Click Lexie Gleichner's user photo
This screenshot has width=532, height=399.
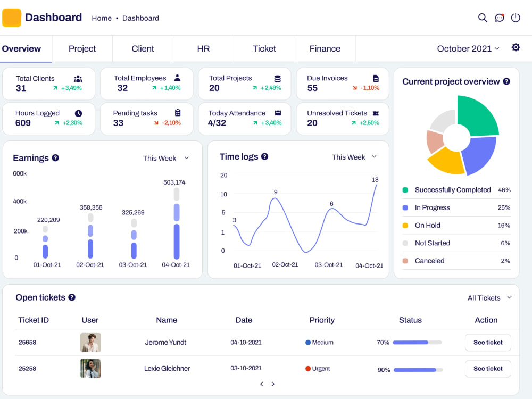pos(90,369)
